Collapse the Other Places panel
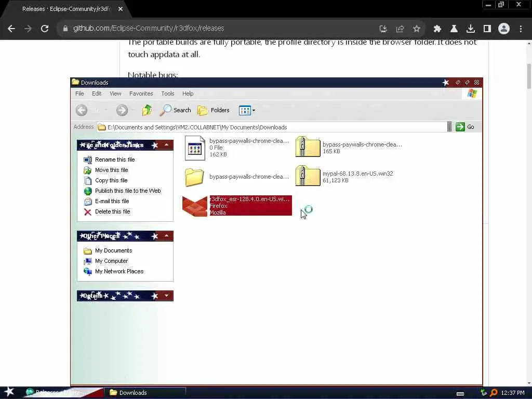This screenshot has width=532, height=399. (166, 236)
